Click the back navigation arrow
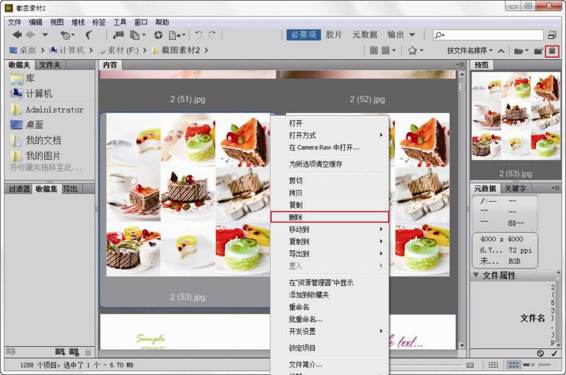The width and height of the screenshot is (566, 375). 17,35
